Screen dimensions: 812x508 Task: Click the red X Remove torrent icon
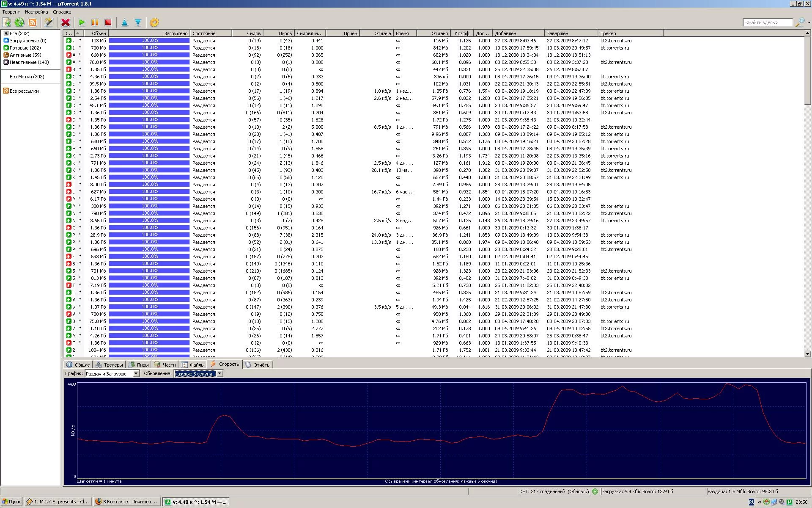pyautogui.click(x=65, y=22)
